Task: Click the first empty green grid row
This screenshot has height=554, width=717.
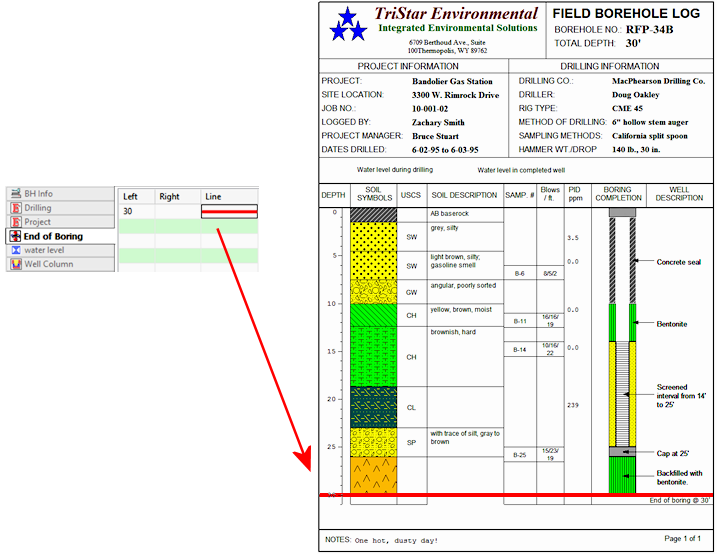Action: (x=188, y=227)
